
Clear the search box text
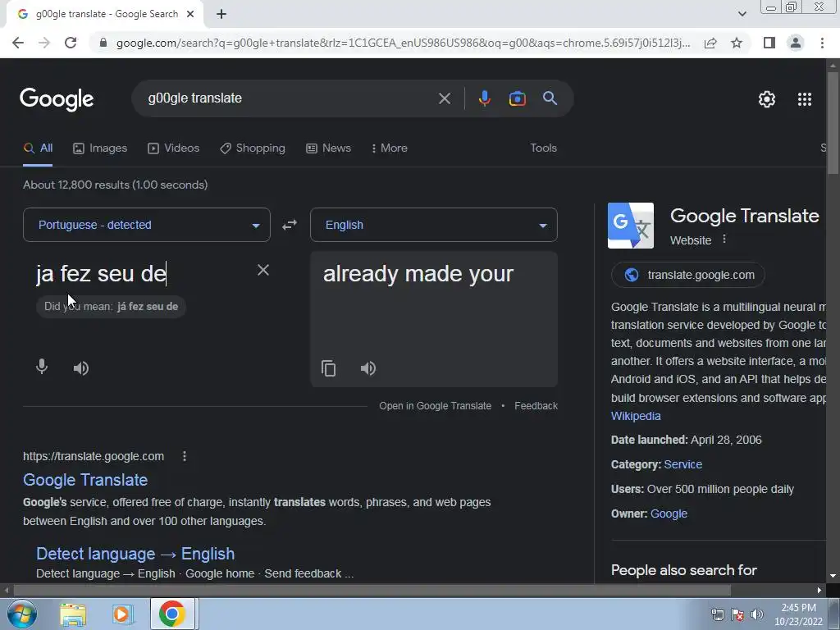(444, 98)
